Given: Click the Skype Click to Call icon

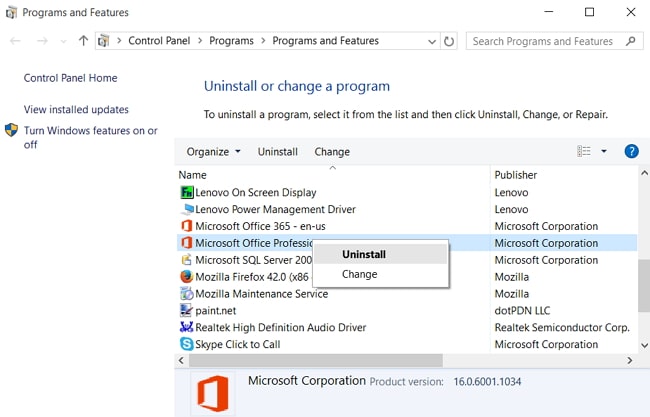Looking at the screenshot, I should (x=187, y=344).
